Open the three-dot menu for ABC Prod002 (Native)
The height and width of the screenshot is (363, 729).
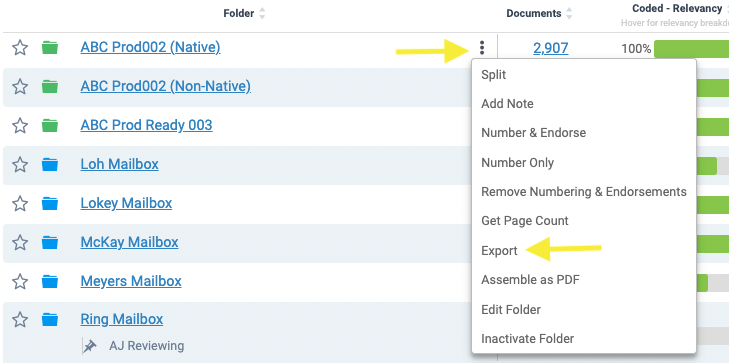tap(482, 47)
